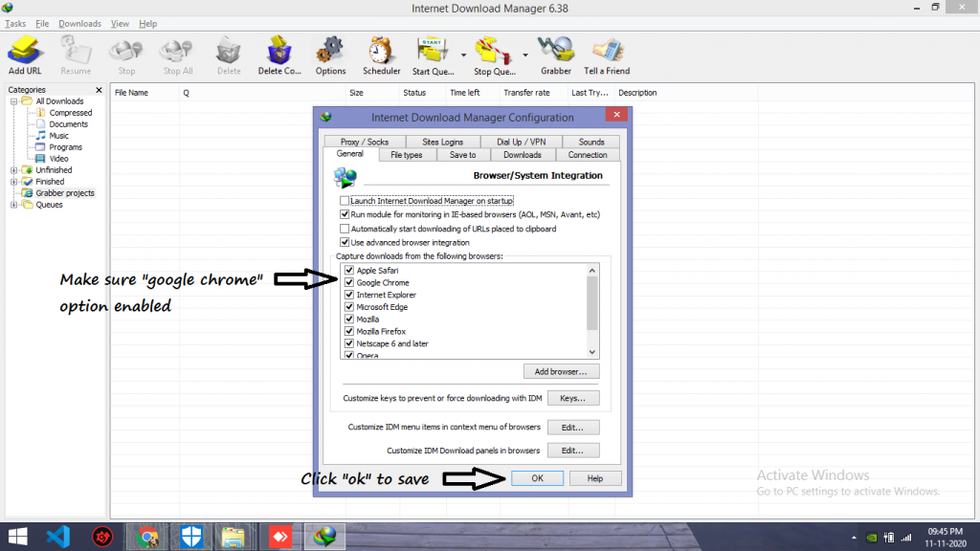Screen dimensions: 980x551
Task: Click OK to save configuration
Action: tap(538, 478)
